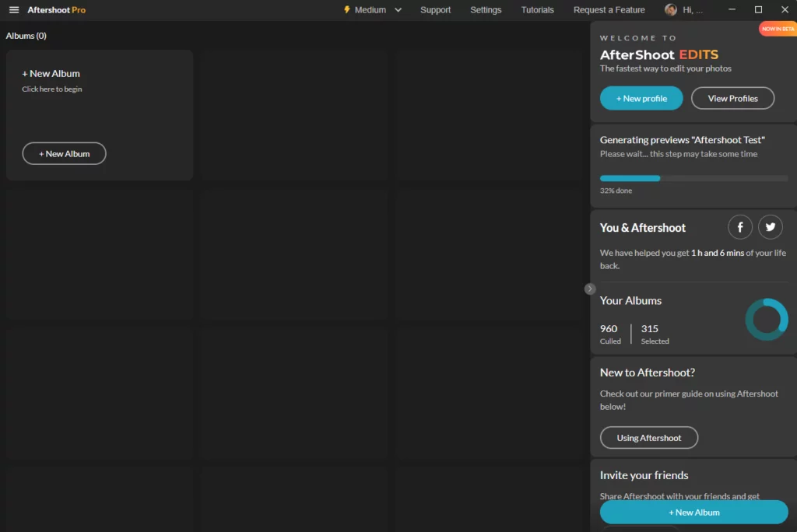Image resolution: width=797 pixels, height=532 pixels.
Task: Open View Profiles
Action: click(733, 98)
